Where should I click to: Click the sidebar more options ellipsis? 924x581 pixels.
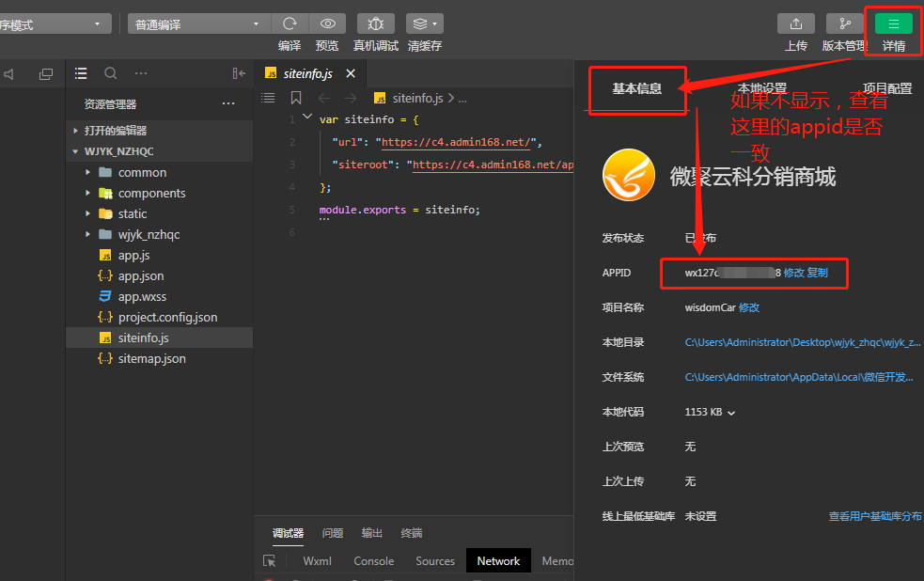[141, 73]
